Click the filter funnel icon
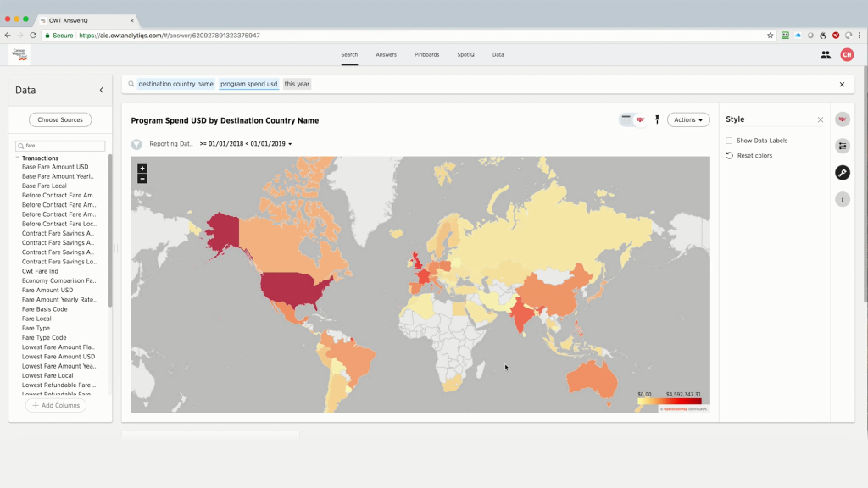This screenshot has height=488, width=868. (x=136, y=144)
